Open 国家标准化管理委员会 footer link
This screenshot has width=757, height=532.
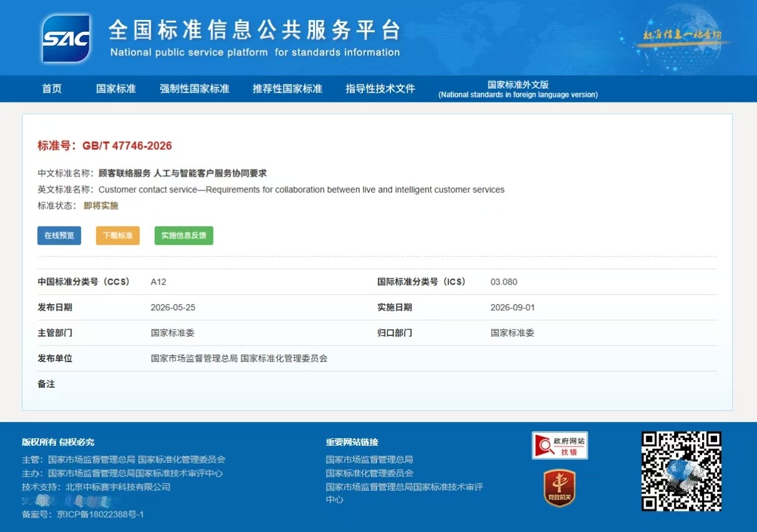[x=369, y=473]
